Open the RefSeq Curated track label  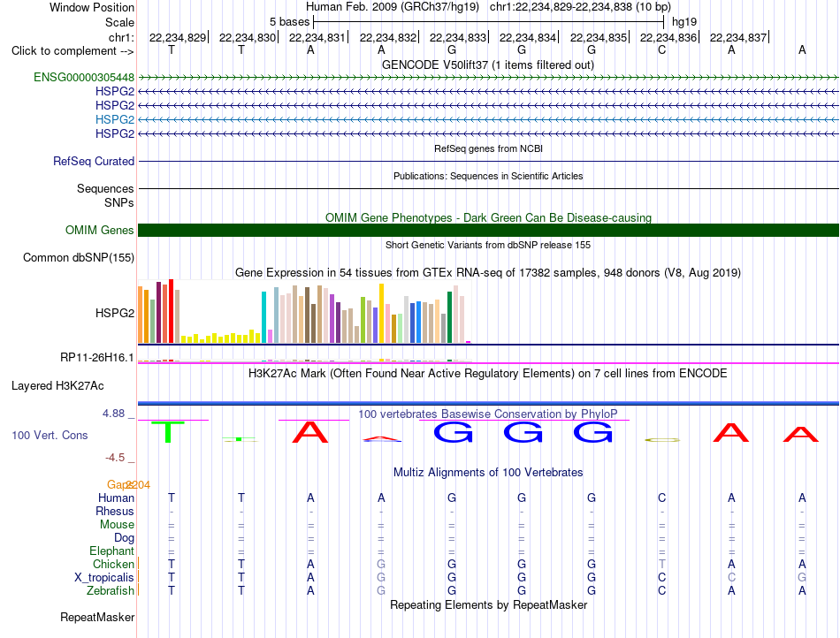pyautogui.click(x=94, y=161)
